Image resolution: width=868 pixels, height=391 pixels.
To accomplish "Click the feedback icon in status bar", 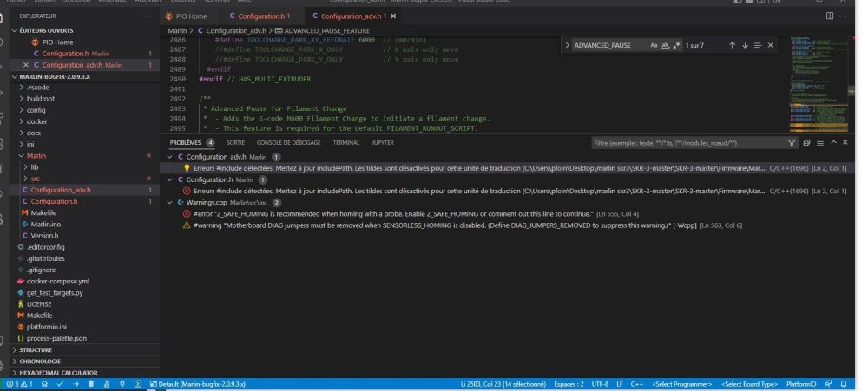I will [x=828, y=384].
